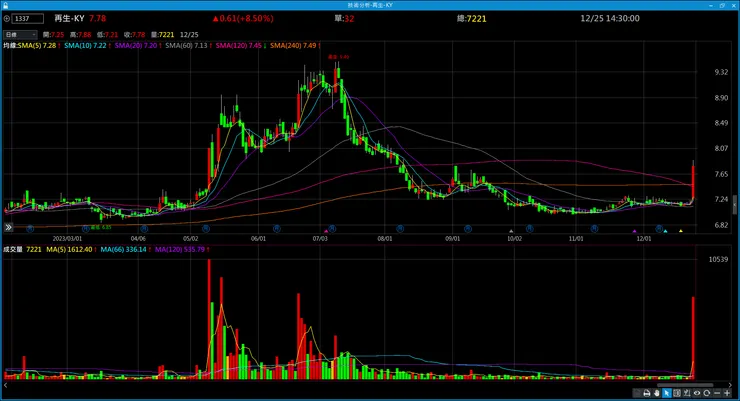This screenshot has height=401, width=740.
Task: Click the SMA(20) 7.20 indicator label
Action: [136, 45]
